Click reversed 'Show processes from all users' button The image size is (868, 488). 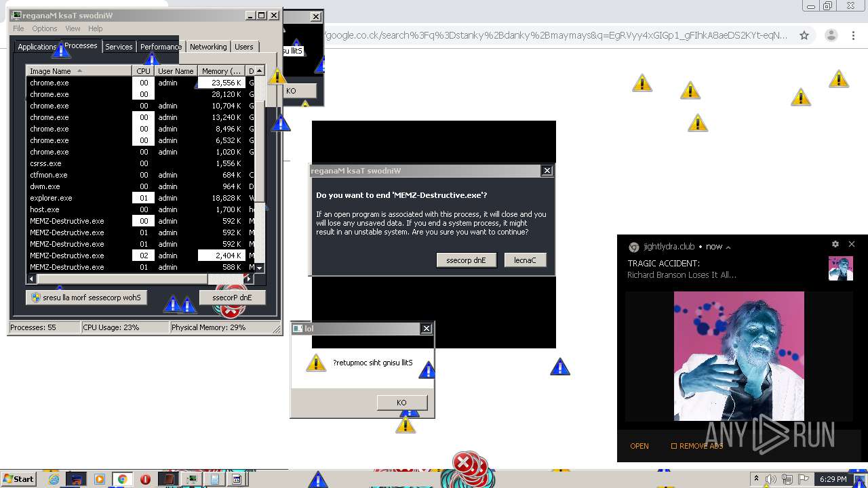coord(86,298)
